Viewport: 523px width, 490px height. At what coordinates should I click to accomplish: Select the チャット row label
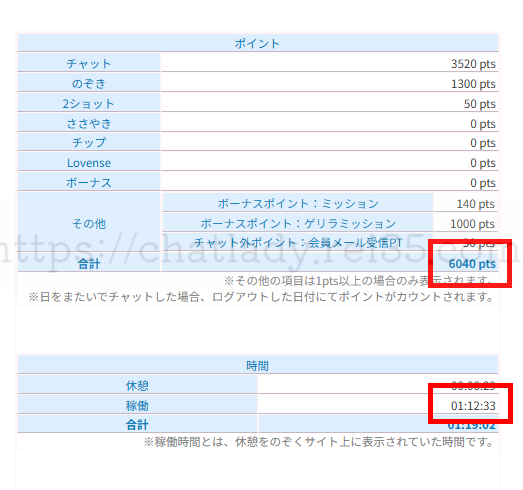(89, 63)
